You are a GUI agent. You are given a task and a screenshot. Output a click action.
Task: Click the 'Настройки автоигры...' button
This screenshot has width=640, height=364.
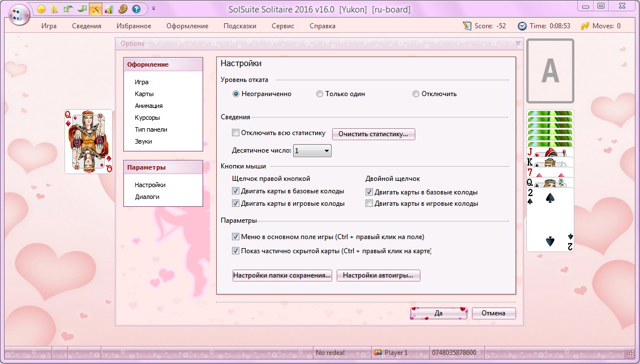click(378, 276)
